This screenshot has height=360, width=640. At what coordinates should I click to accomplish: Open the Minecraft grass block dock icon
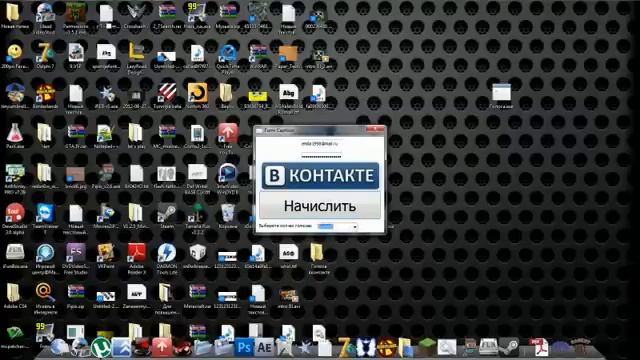pos(427,347)
